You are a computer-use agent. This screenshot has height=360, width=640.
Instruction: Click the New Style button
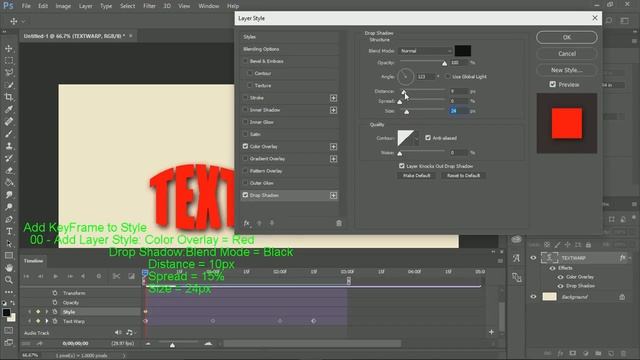coord(567,70)
